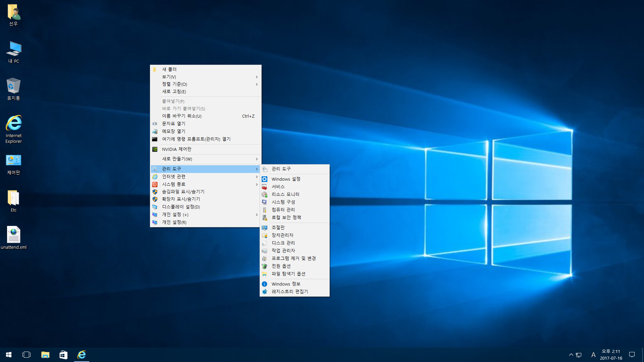Open 디스크 관리
This screenshot has width=644, height=362.
tap(294, 243)
